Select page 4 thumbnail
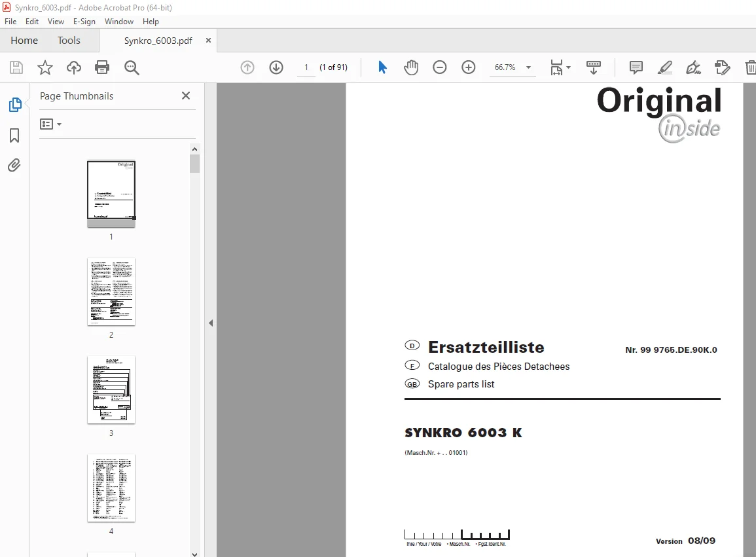756x557 pixels. tap(111, 488)
